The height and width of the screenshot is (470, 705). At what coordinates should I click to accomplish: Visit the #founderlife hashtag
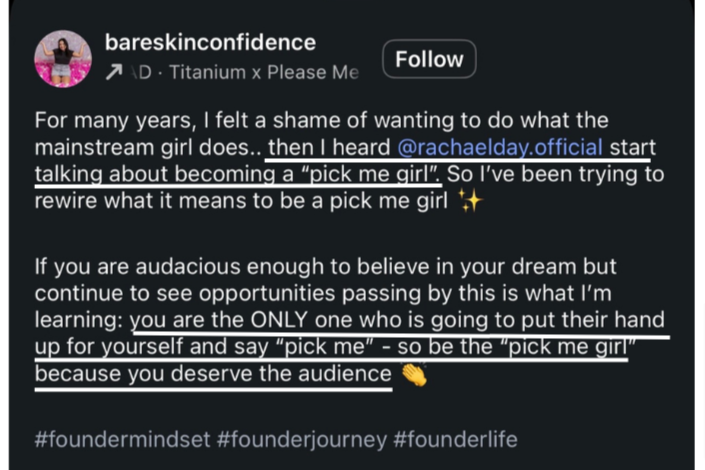pyautogui.click(x=455, y=439)
